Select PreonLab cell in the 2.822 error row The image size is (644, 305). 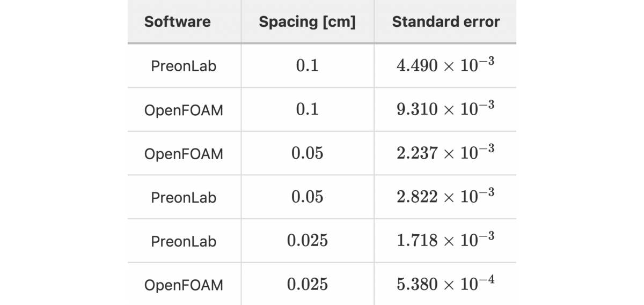(x=184, y=197)
